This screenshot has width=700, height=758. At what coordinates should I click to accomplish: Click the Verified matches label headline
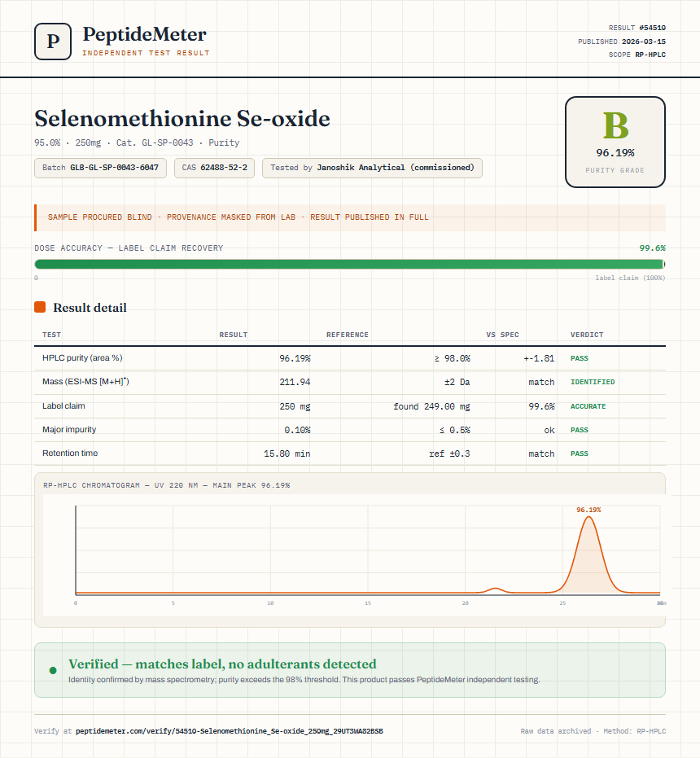click(222, 664)
